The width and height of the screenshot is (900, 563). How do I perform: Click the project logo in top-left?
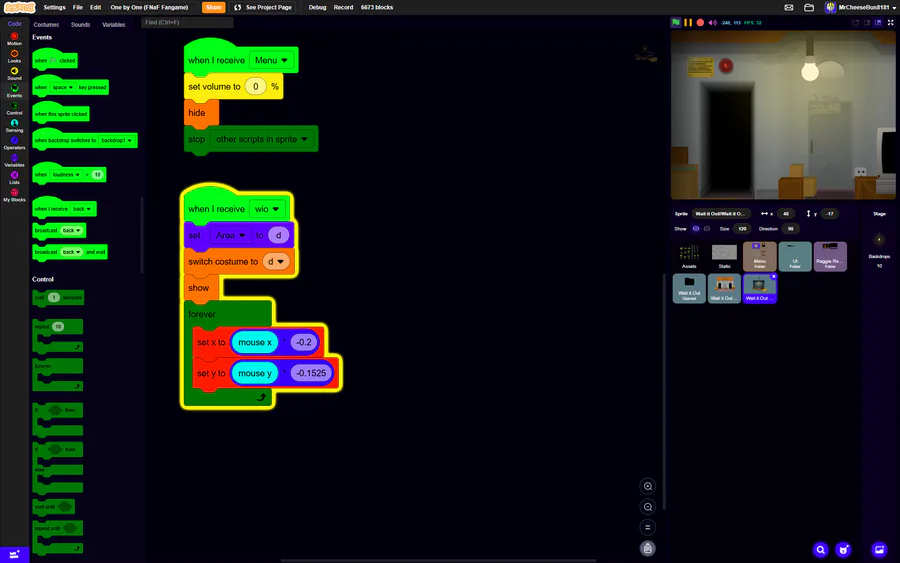[20, 7]
